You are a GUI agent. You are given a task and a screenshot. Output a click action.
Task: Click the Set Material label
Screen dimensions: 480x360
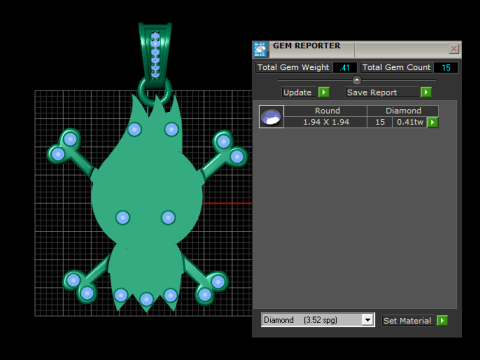407,321
